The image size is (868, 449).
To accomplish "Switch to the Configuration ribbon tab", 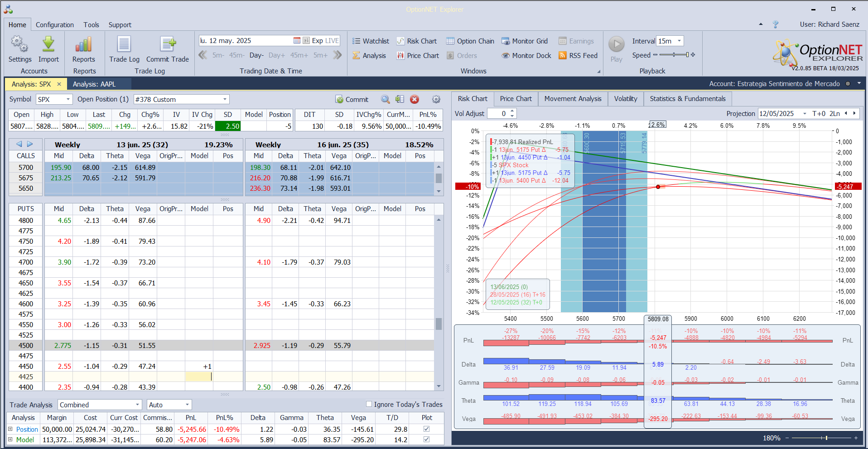I will [x=55, y=25].
